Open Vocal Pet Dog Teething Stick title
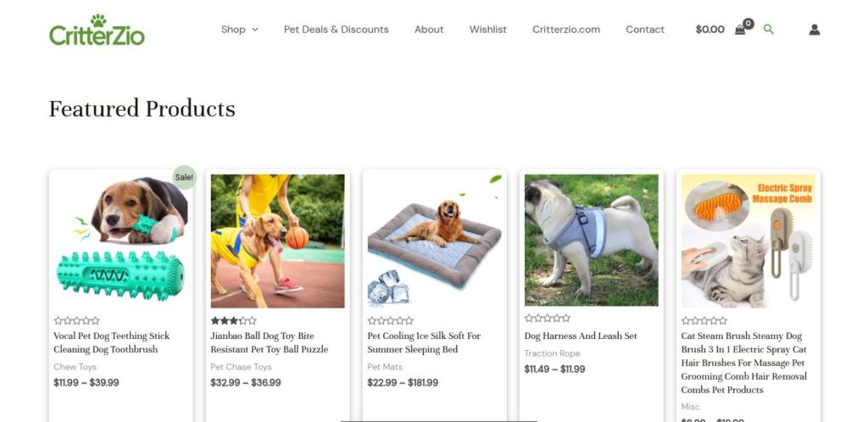Screen dimensions: 868x422 point(112,342)
